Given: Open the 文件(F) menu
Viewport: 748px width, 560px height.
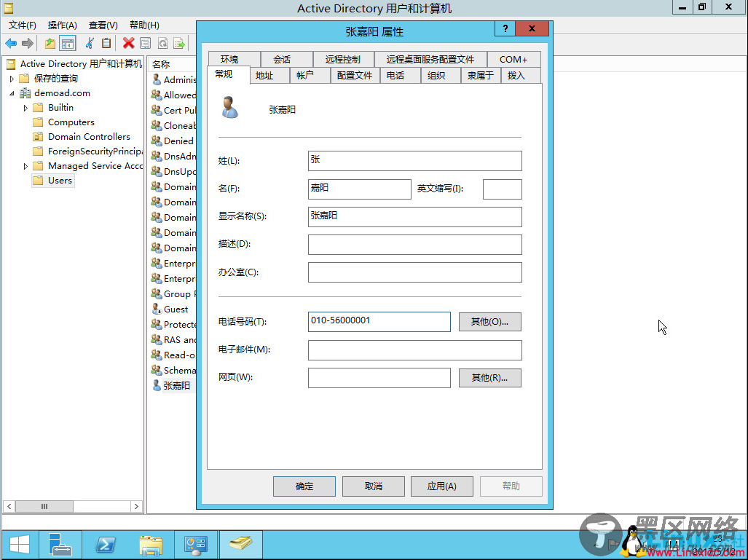Looking at the screenshot, I should [x=23, y=25].
